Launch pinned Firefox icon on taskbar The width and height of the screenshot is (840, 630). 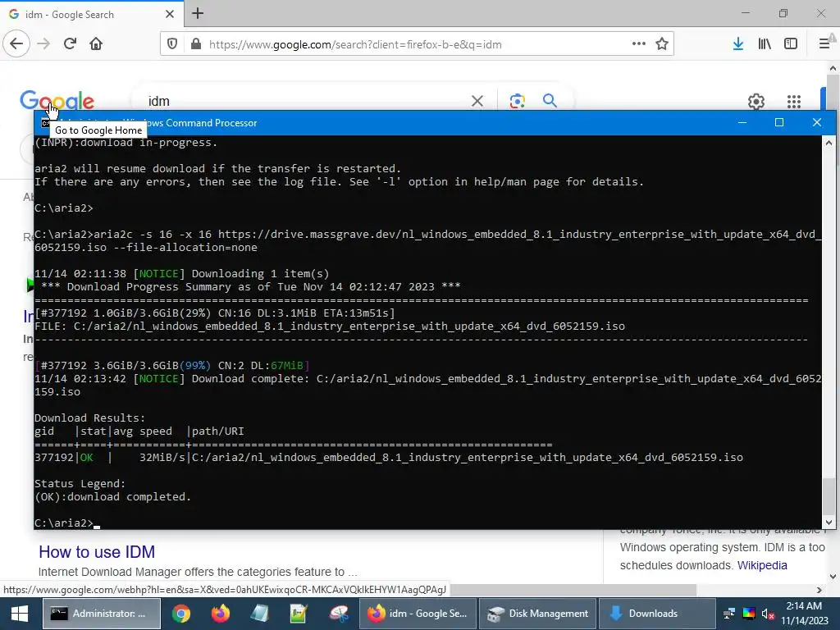(x=220, y=614)
